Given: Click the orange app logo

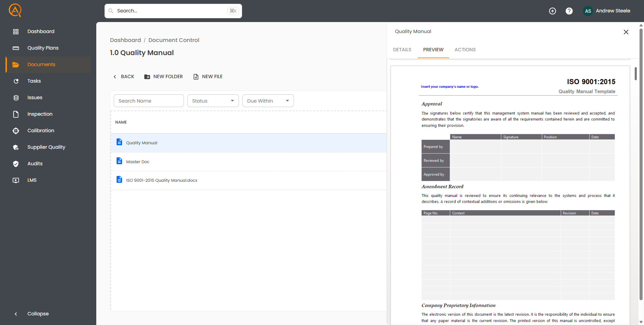Looking at the screenshot, I should click(x=15, y=10).
